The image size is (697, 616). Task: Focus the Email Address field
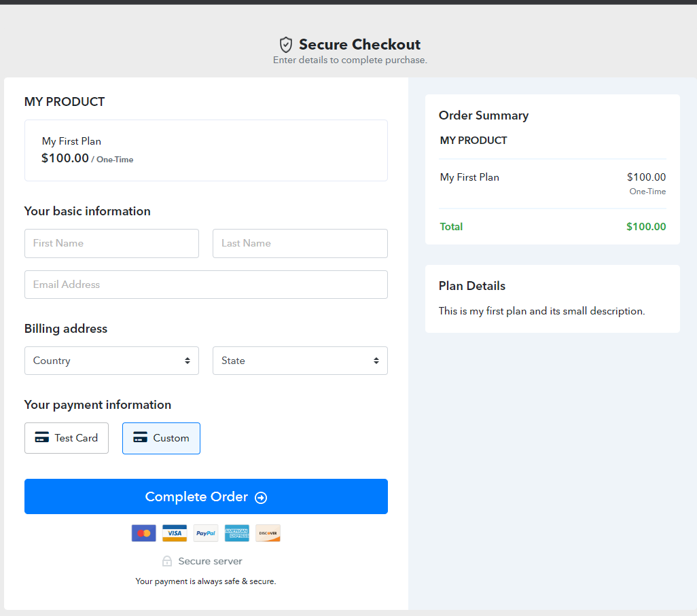pos(207,285)
